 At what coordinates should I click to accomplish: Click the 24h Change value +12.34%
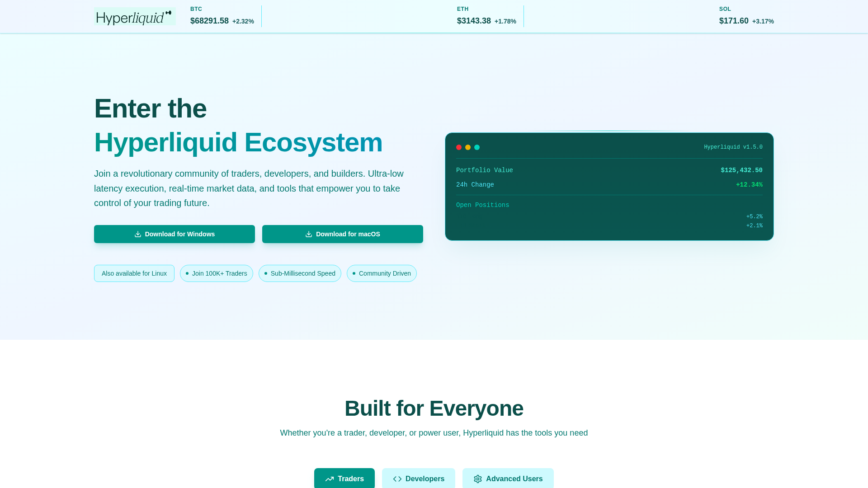coord(749,185)
